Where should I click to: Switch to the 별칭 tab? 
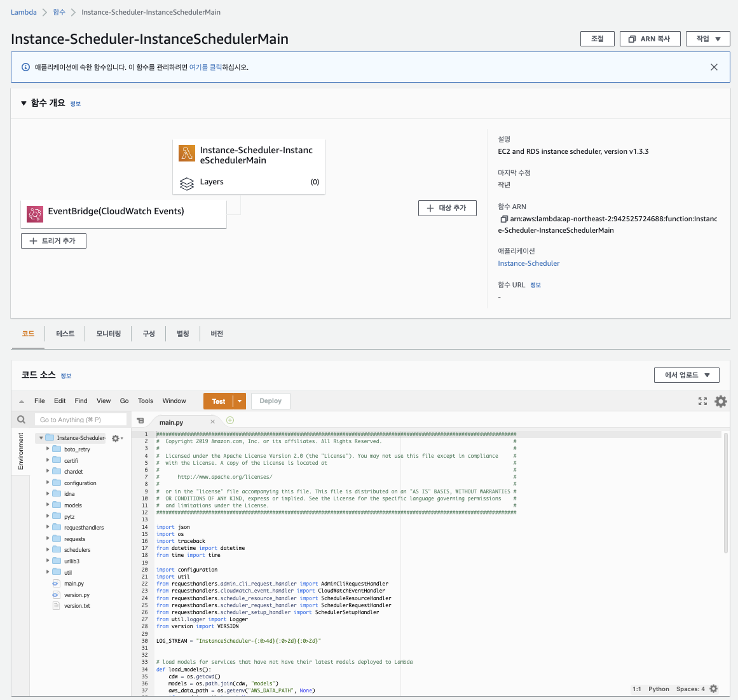pos(182,334)
